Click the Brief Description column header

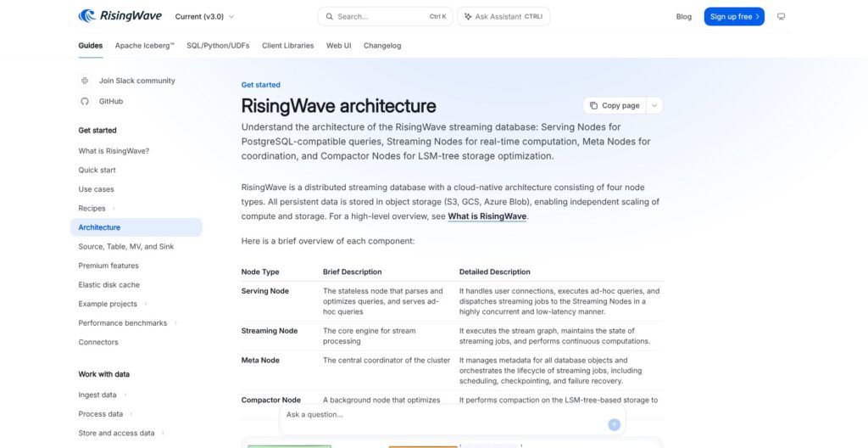[x=352, y=272]
